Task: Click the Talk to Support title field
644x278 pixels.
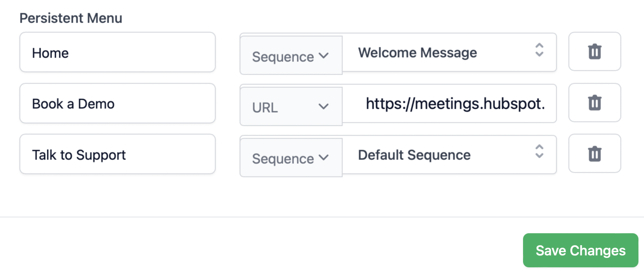Action: 117,154
